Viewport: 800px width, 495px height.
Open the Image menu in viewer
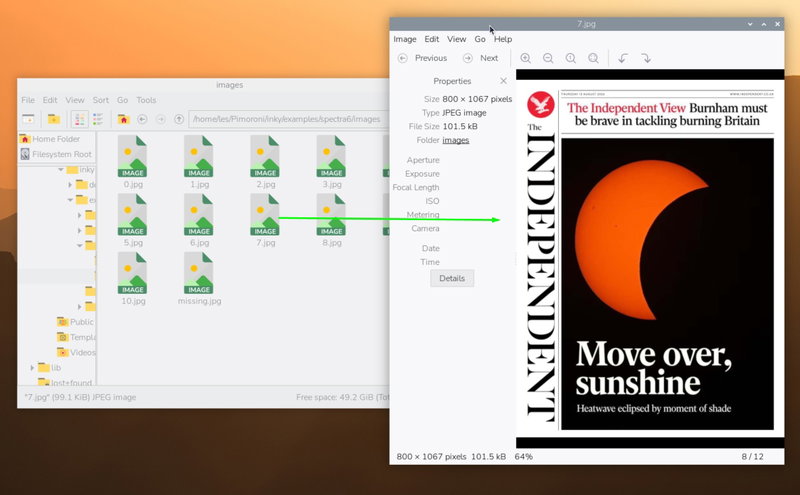coord(405,39)
